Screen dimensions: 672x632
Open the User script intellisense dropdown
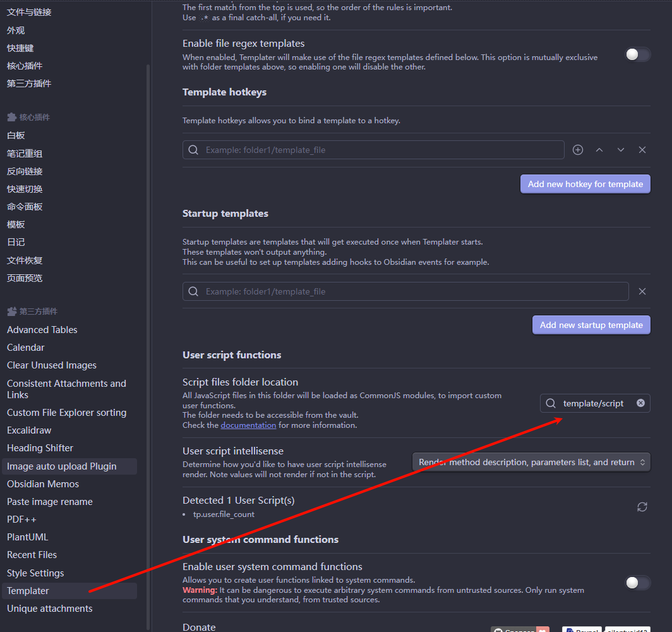(x=531, y=462)
